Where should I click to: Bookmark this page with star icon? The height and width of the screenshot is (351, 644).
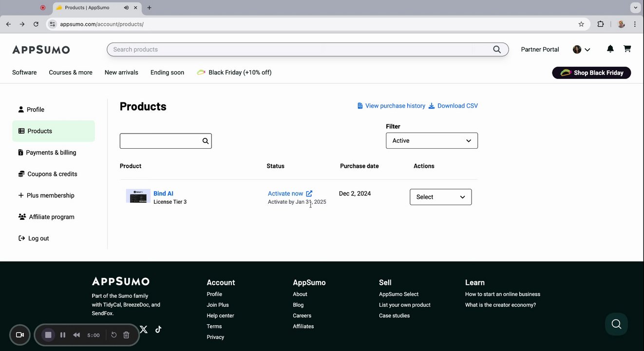(x=581, y=24)
